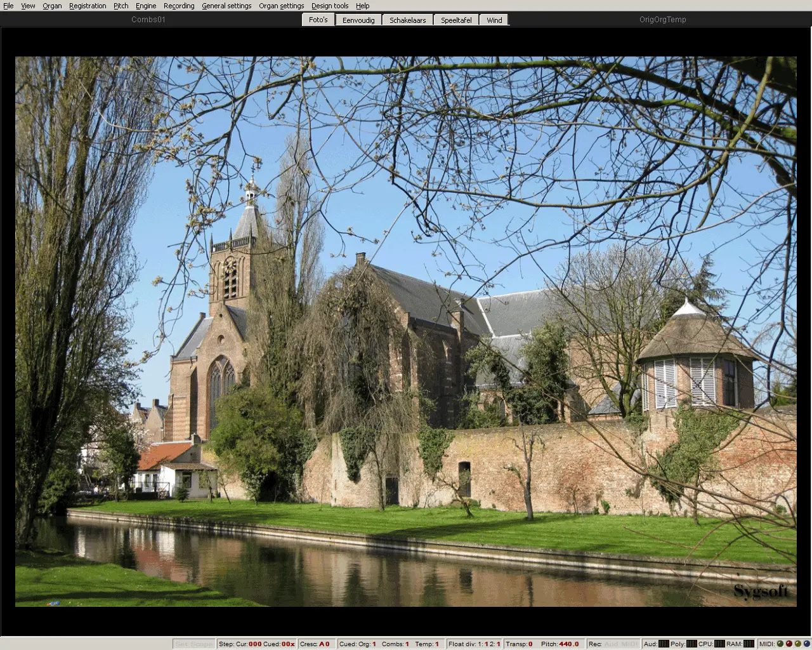Click the yellow MIDI indicator light
This screenshot has height=650, width=812.
pyautogui.click(x=798, y=644)
